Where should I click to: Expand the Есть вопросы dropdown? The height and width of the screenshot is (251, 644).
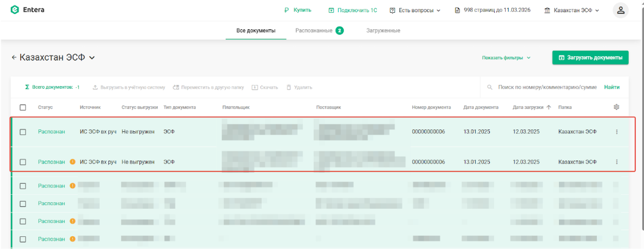(x=415, y=10)
